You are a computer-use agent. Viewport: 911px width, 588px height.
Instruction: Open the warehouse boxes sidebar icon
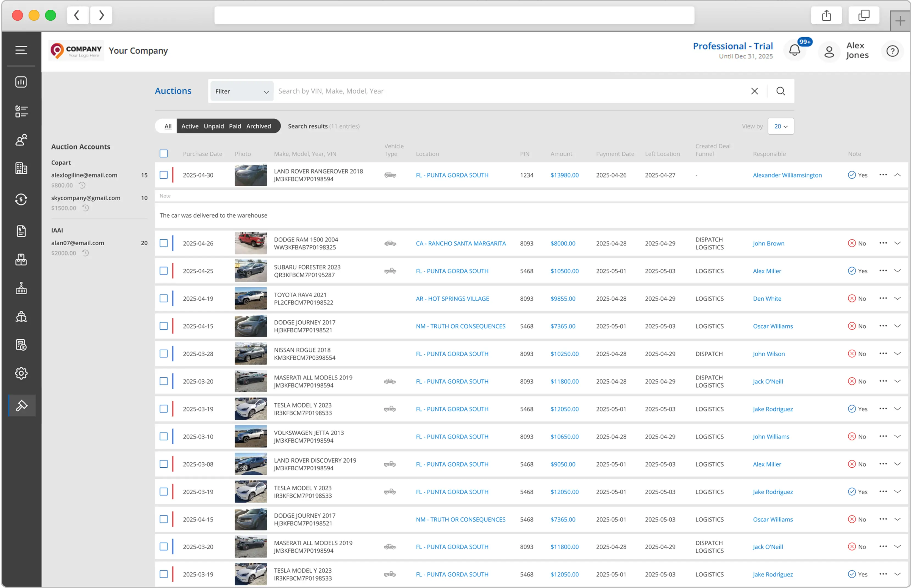[21, 260]
